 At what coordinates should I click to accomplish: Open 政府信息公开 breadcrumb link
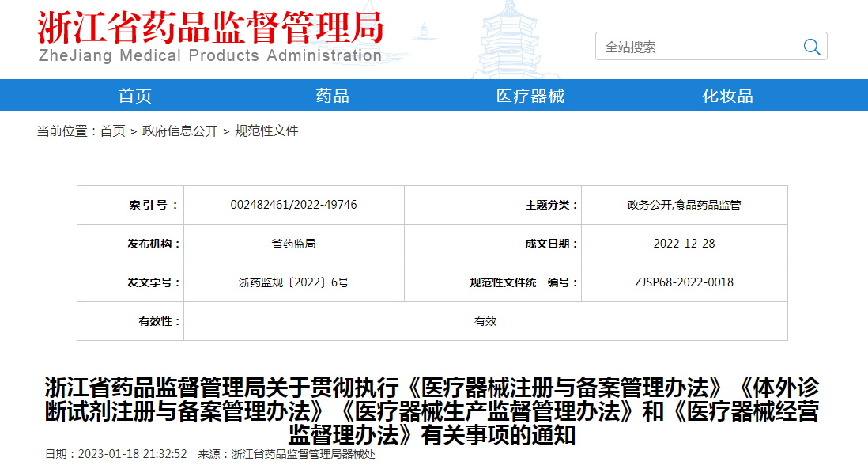click(x=180, y=131)
